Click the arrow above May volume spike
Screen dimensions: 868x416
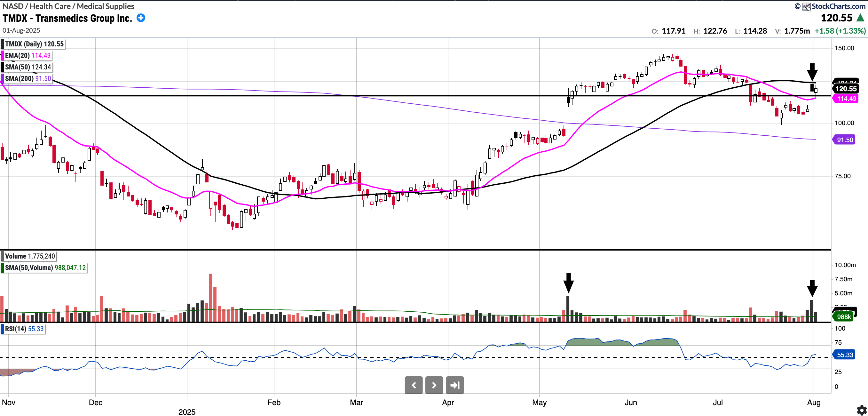[568, 283]
